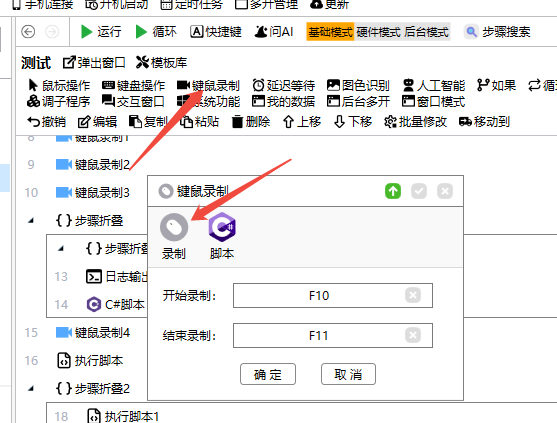The height and width of the screenshot is (423, 557).
Task: Switch to Basic mode (基础模式) tab
Action: 330,32
